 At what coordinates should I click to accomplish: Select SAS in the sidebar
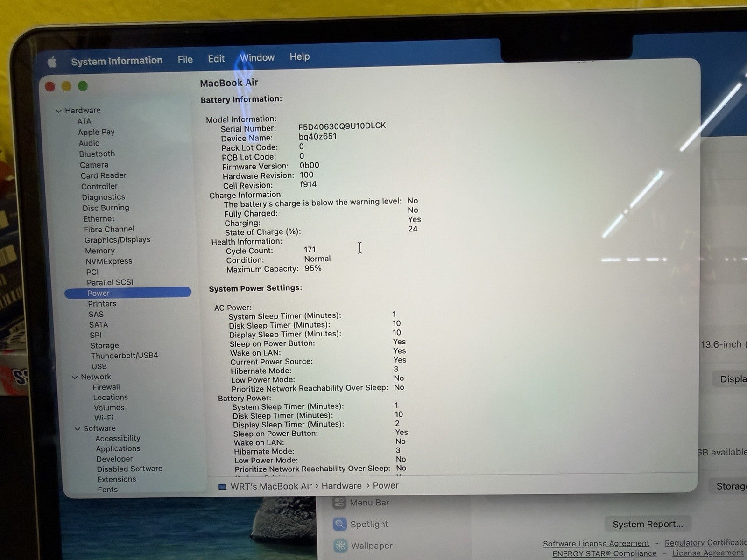coord(96,315)
